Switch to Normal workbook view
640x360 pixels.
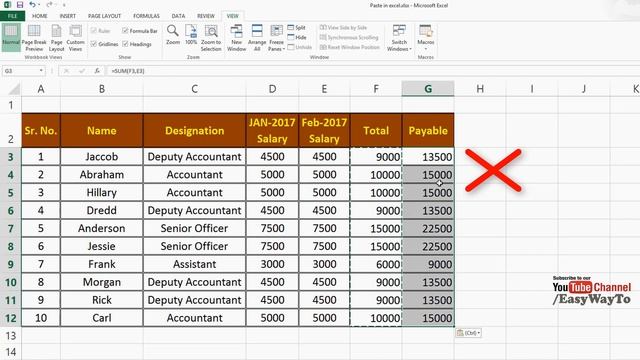coord(11,38)
